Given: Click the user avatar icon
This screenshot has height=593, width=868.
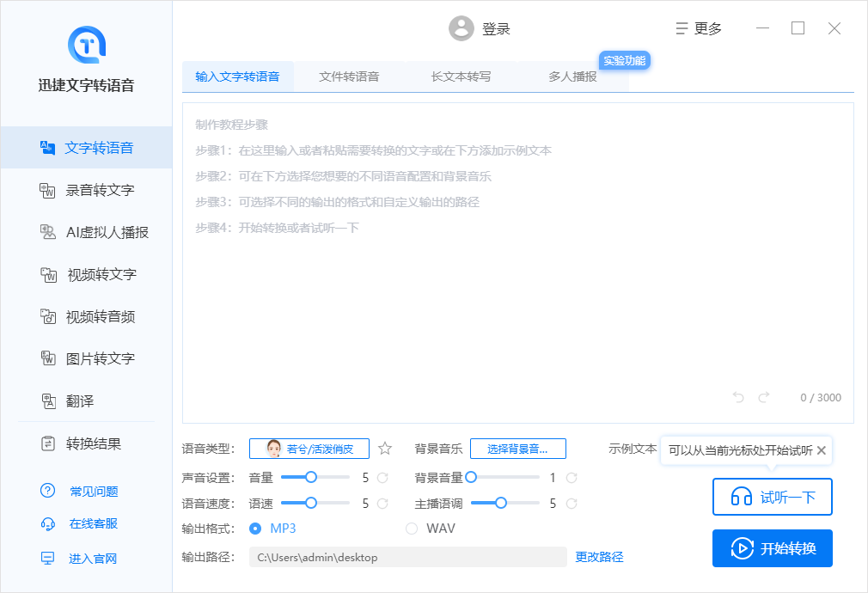Looking at the screenshot, I should coord(462,28).
